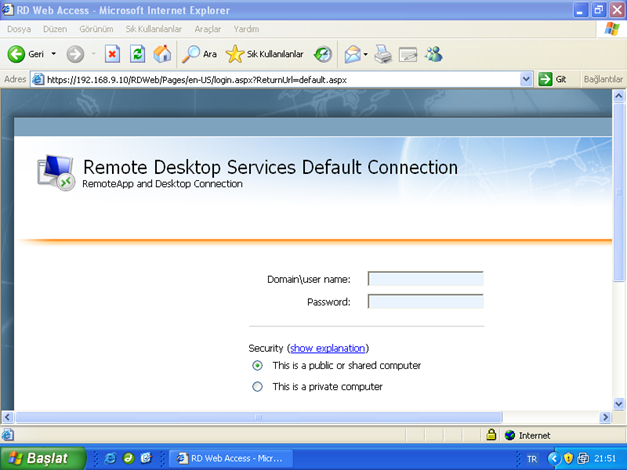Click the vertical scrollbar thumb

[x=619, y=192]
